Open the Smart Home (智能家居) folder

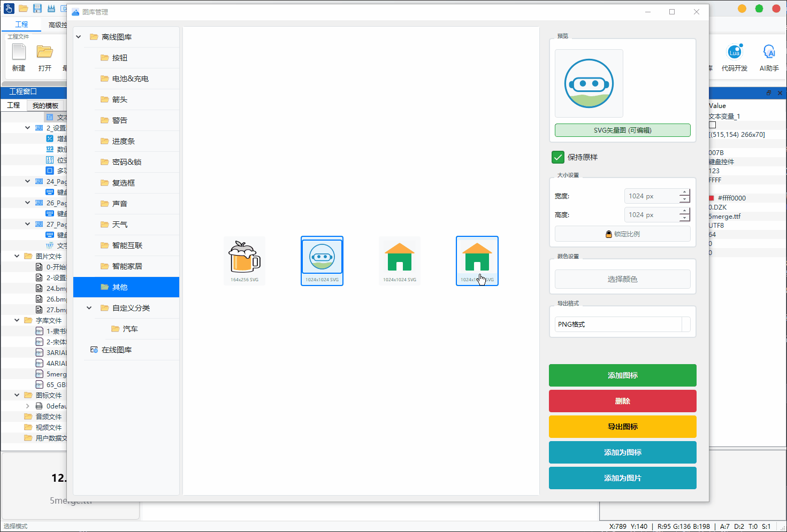(x=136, y=266)
